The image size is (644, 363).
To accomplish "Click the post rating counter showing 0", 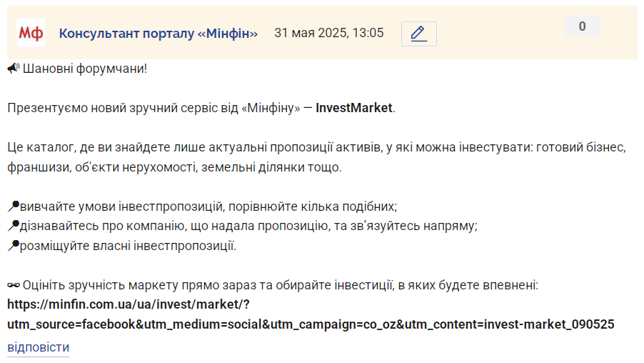I will (582, 26).
